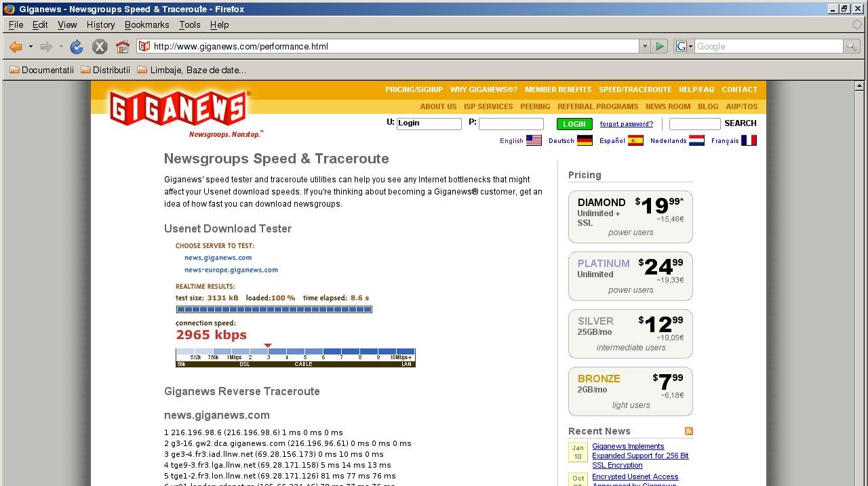Open the 256 Bit SSL Encryption news

[x=640, y=455]
